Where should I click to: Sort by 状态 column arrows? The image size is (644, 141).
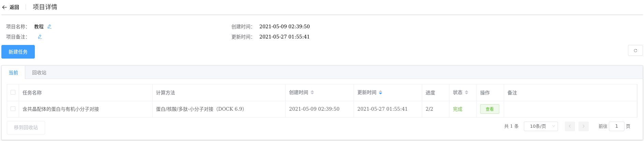467,92
